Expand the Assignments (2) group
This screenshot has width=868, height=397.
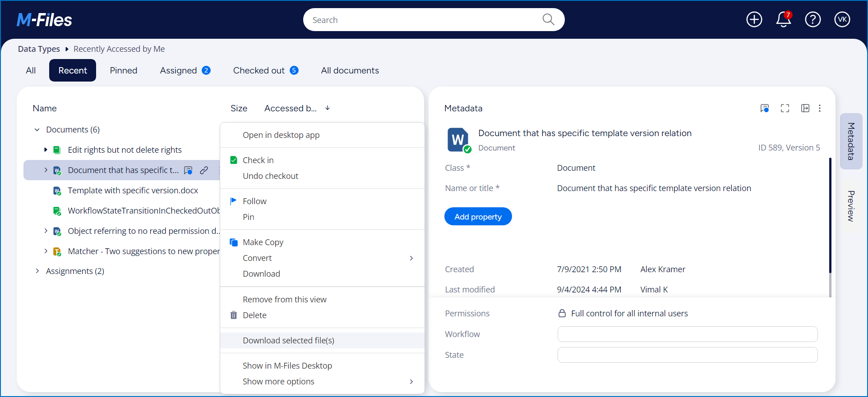(37, 271)
